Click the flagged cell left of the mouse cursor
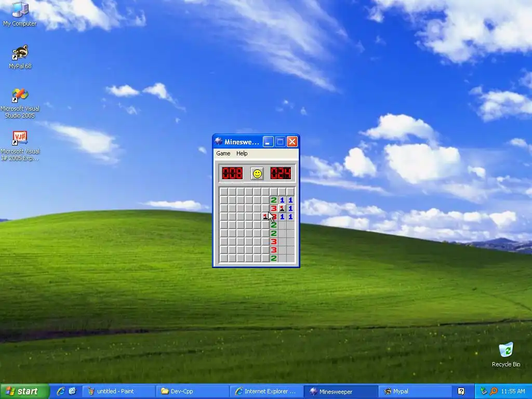The width and height of the screenshot is (532, 399). coord(265,217)
